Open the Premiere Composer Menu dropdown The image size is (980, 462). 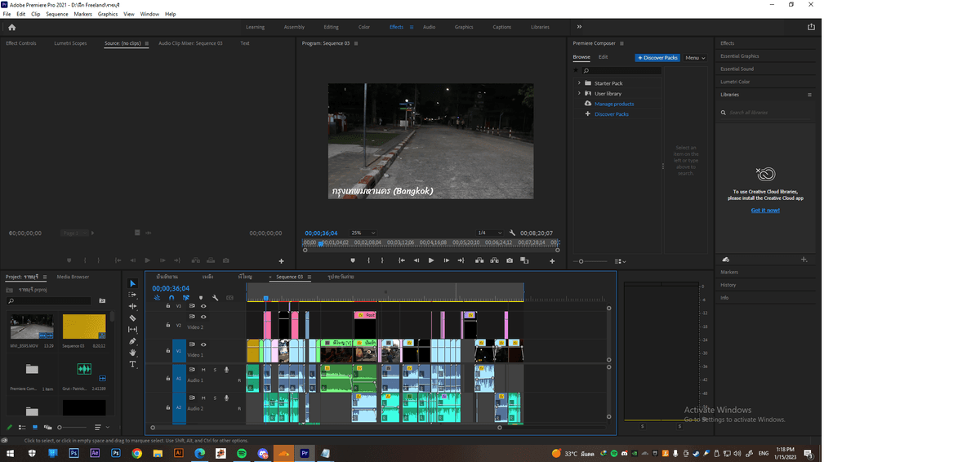(x=696, y=58)
